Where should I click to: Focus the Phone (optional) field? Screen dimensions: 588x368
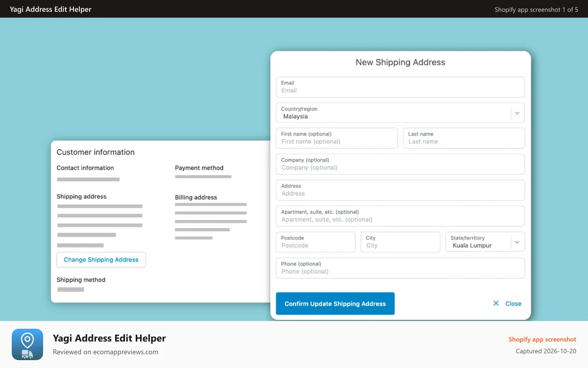tap(400, 268)
